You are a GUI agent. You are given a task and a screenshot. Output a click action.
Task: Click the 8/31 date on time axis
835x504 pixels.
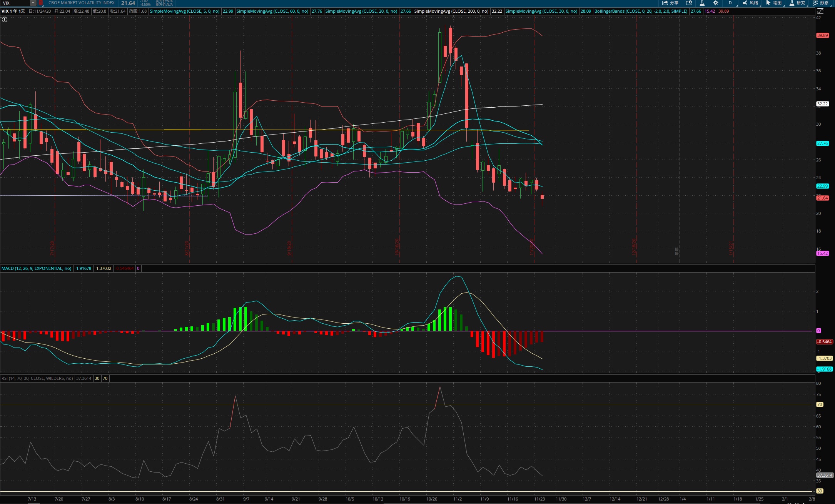click(220, 499)
